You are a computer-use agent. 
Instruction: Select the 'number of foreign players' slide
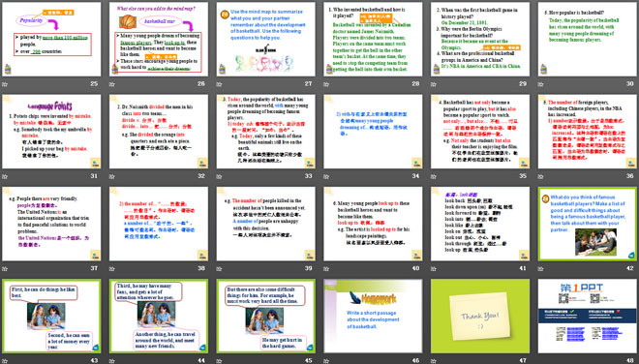coord(588,132)
